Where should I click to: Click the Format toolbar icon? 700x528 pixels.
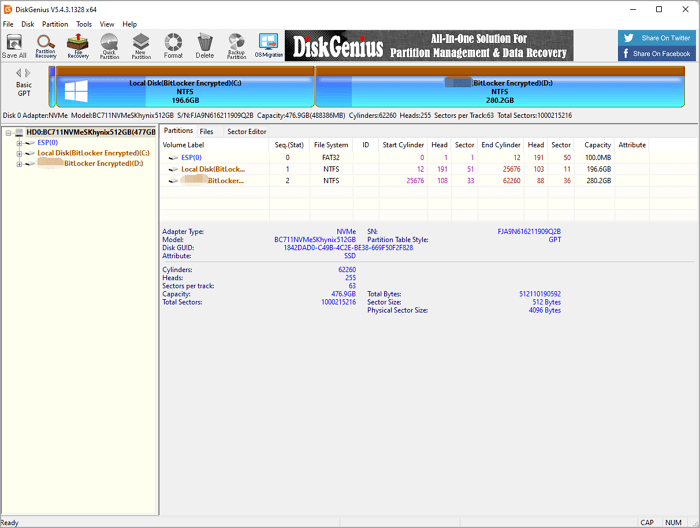174,45
